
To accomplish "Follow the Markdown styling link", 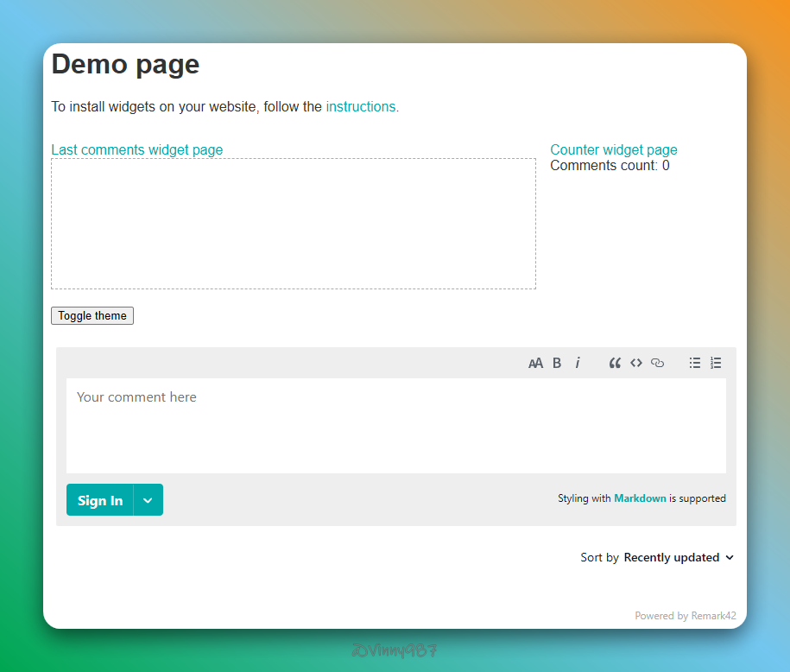I will coord(640,498).
